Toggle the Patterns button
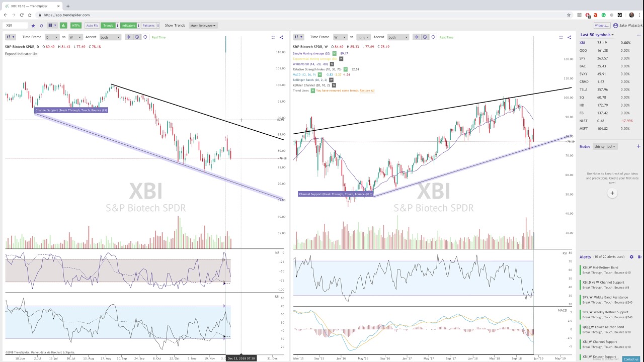 pyautogui.click(x=148, y=25)
